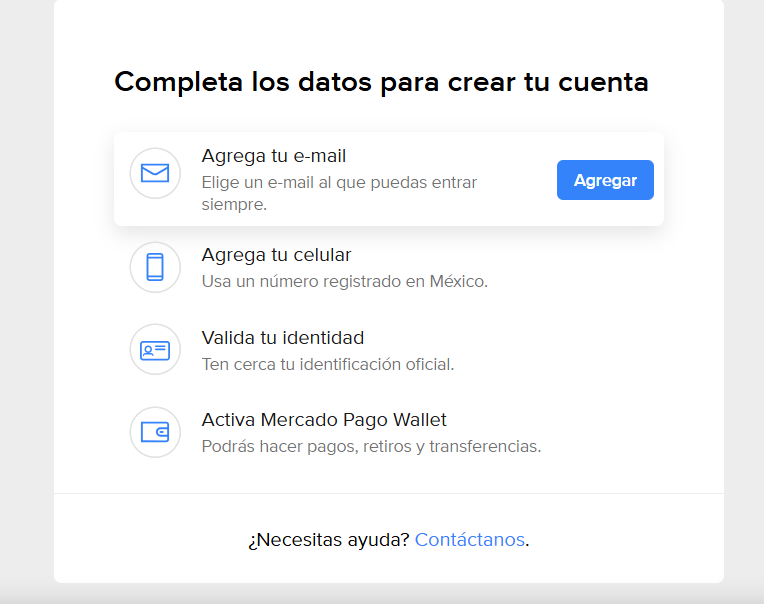Select the ID card identity icon
The height and width of the screenshot is (604, 764).
(155, 350)
